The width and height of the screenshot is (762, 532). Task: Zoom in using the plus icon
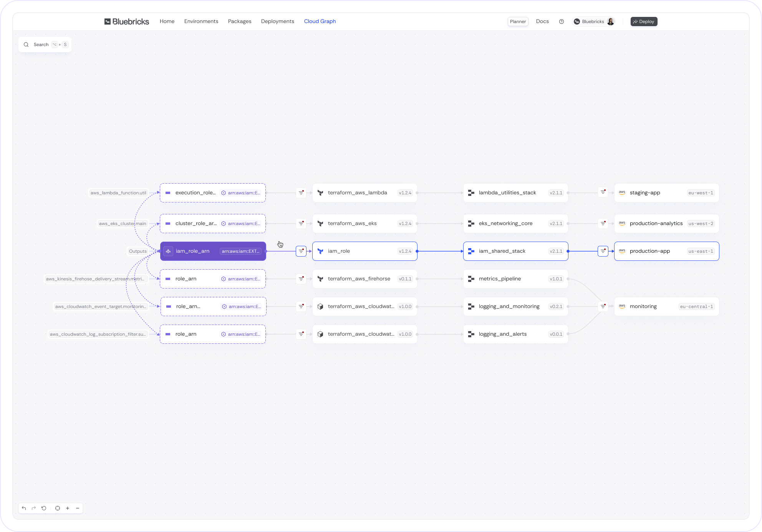pos(68,508)
